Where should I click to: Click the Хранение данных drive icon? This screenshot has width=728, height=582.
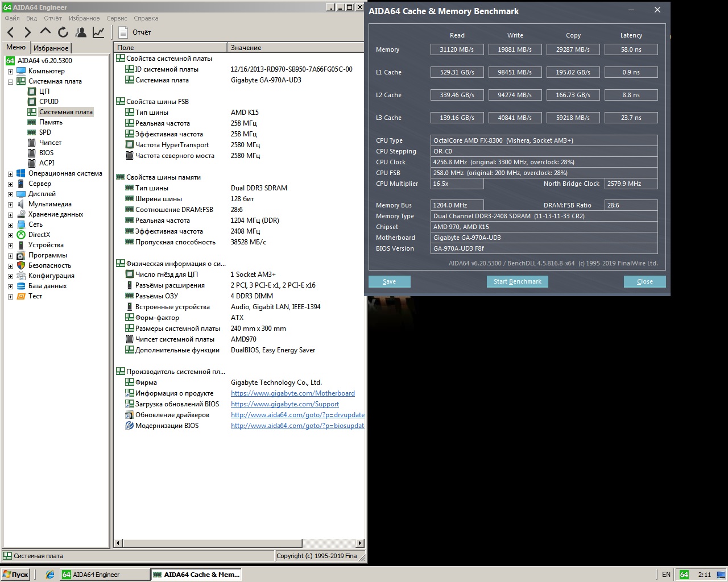[x=21, y=214]
